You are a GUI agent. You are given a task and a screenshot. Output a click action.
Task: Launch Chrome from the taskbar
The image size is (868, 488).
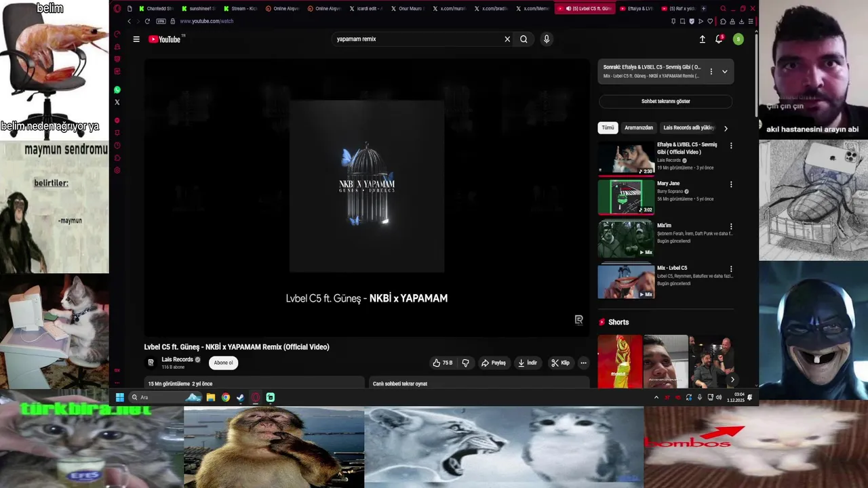[x=226, y=397]
